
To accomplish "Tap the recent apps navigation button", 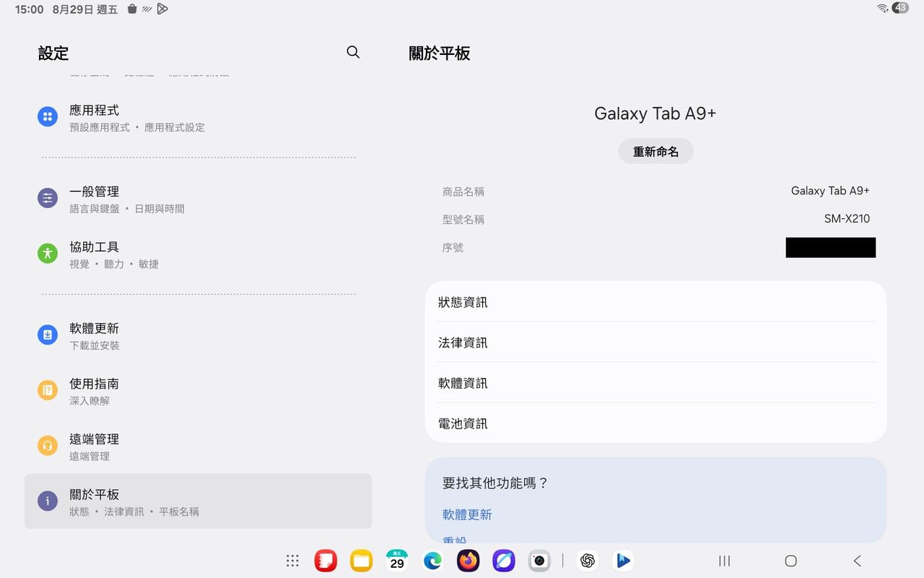I will click(x=725, y=561).
